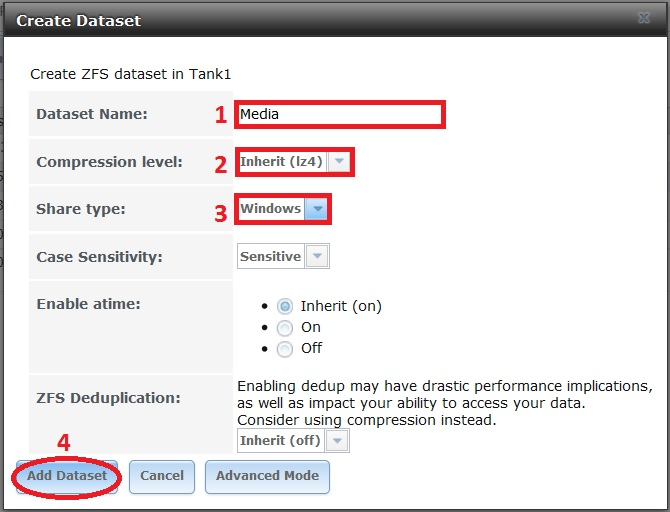
Task: Click the 'Inherit (lz4)' compression value text
Action: [x=282, y=162]
